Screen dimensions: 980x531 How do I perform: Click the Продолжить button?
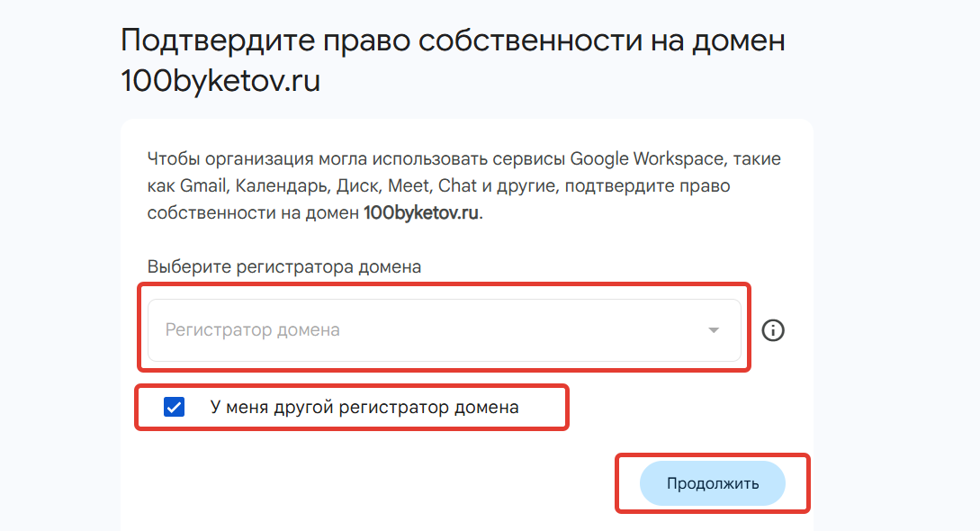713,483
